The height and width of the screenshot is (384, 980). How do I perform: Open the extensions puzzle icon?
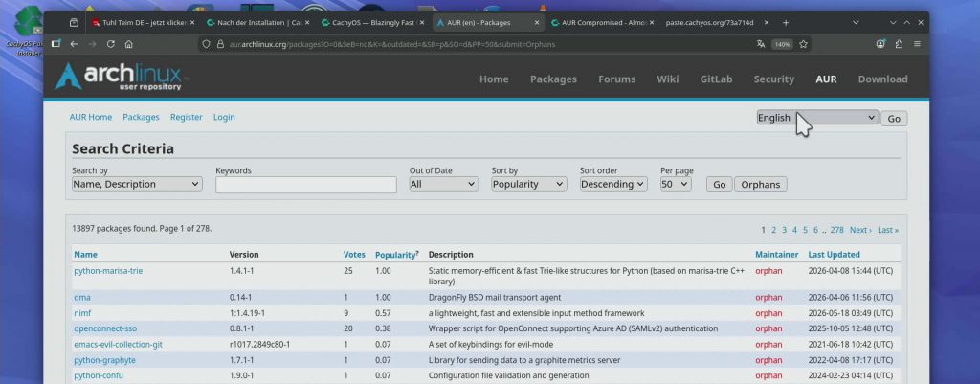[x=899, y=44]
